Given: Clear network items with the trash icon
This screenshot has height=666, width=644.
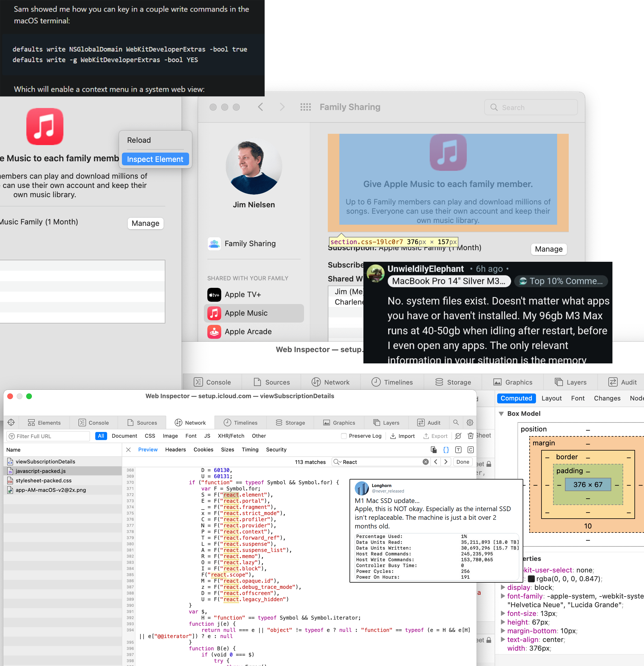Looking at the screenshot, I should (471, 436).
